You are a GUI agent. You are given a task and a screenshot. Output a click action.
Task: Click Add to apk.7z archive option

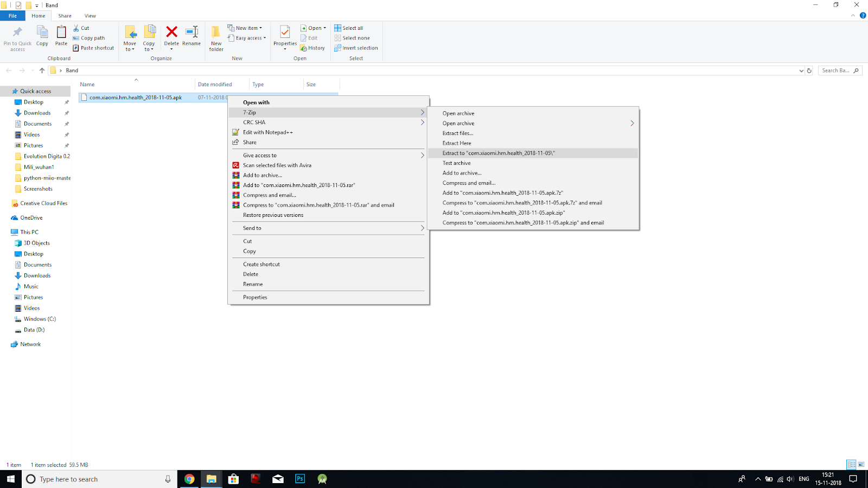pos(533,193)
